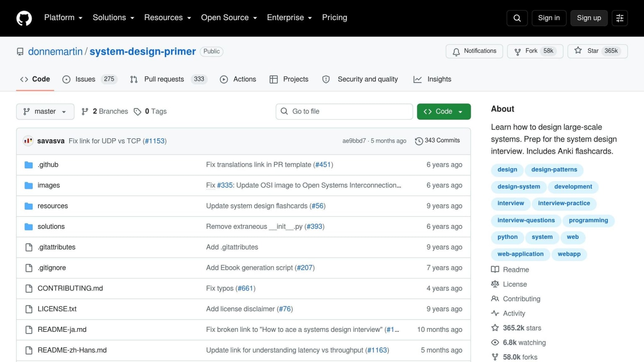Select the programming topic tag

click(x=588, y=220)
